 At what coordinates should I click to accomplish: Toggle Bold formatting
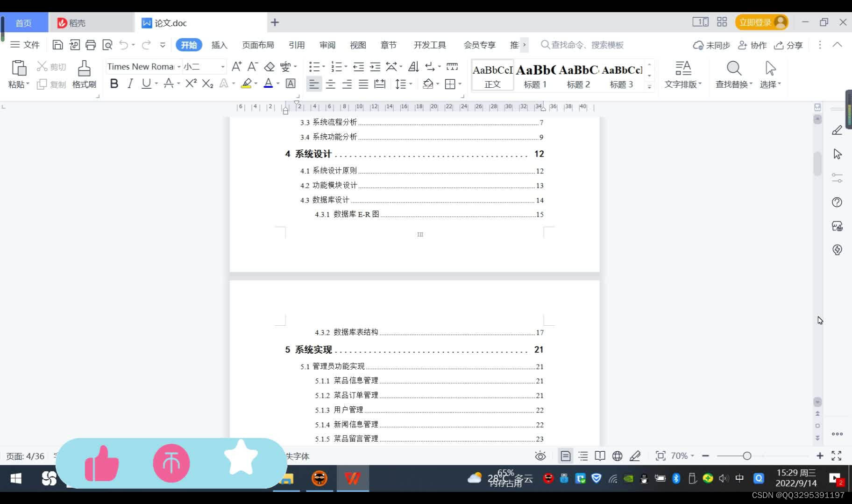pyautogui.click(x=114, y=84)
